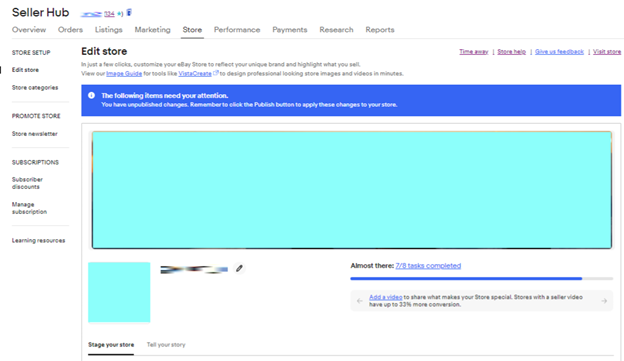Show the next tip with right arrow
Viewport: 624px width, 361px height.
604,301
